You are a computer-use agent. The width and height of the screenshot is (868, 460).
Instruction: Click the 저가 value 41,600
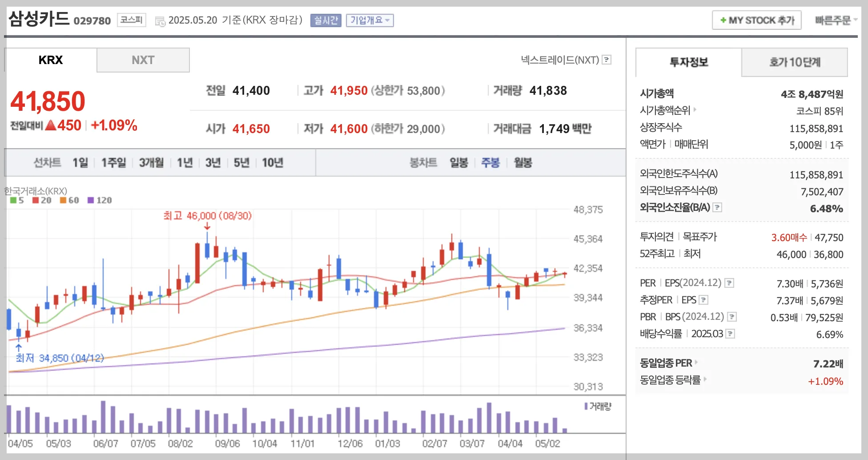(349, 129)
